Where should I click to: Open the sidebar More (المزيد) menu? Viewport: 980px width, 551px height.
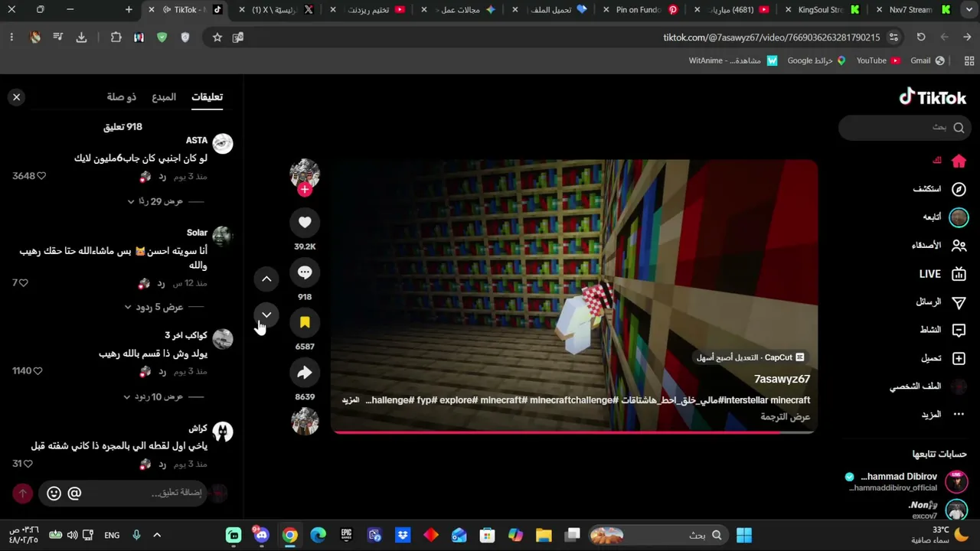click(943, 414)
